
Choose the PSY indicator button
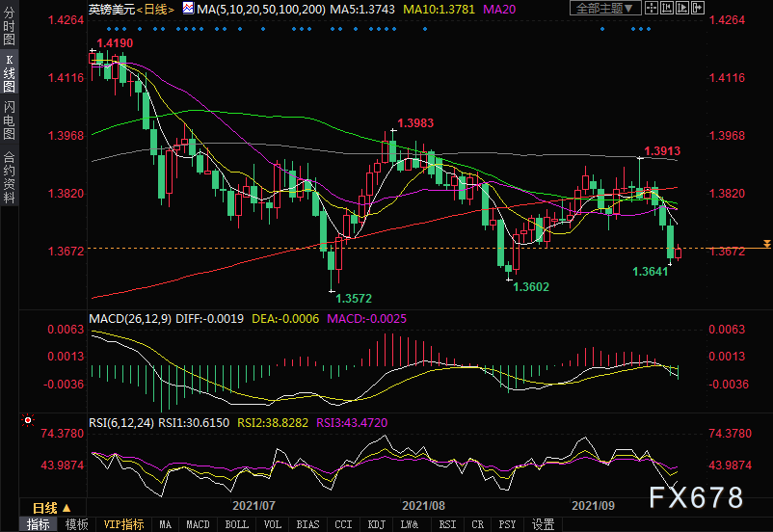click(507, 524)
